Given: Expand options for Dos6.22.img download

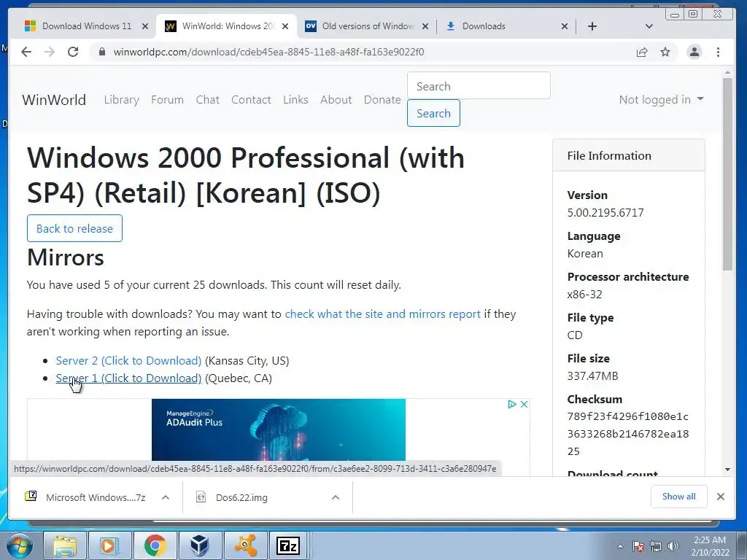Looking at the screenshot, I should 336,497.
